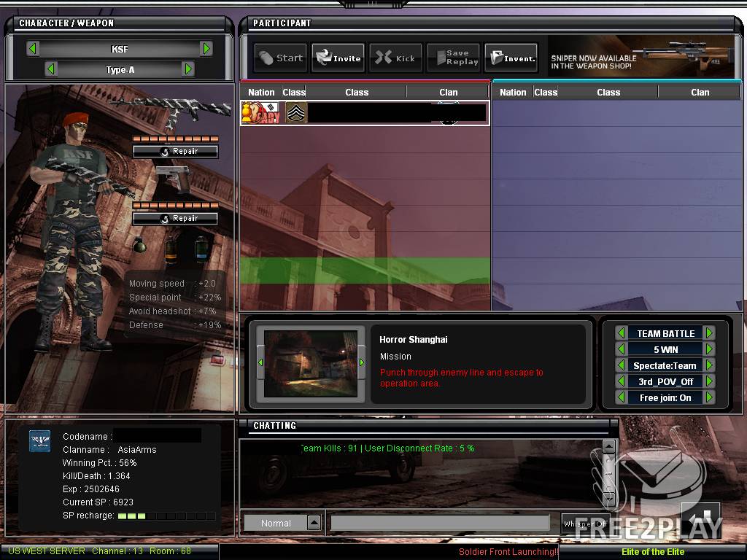Screen dimensions: 747x560
Task: Click the 'Exp : 2502646' value
Action: (91, 489)
